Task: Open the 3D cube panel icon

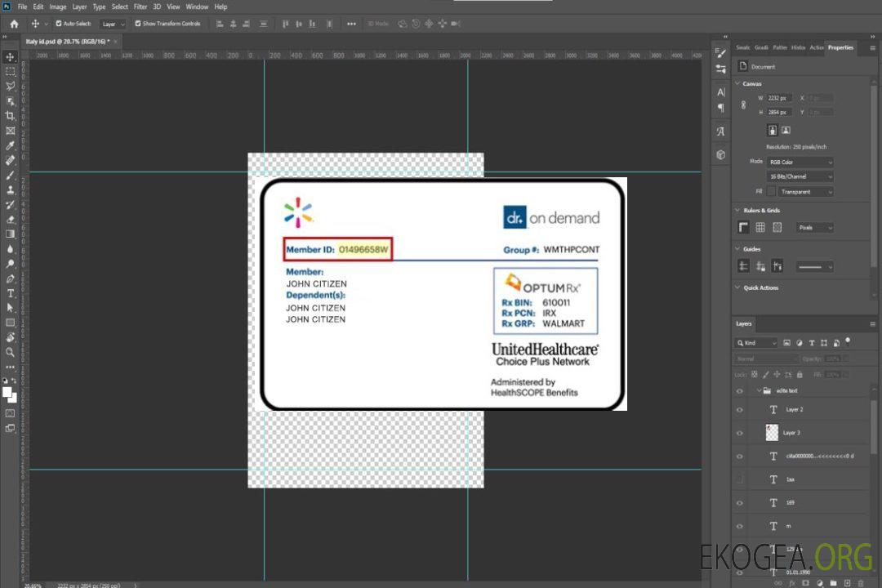Action: pos(720,154)
